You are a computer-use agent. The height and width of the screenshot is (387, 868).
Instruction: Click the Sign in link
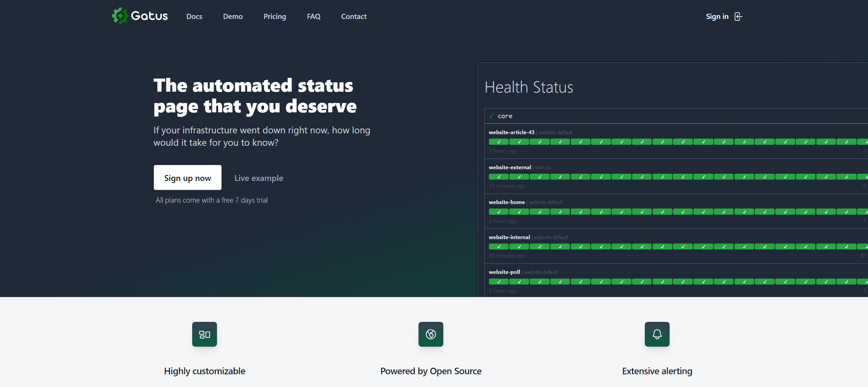pos(717,17)
